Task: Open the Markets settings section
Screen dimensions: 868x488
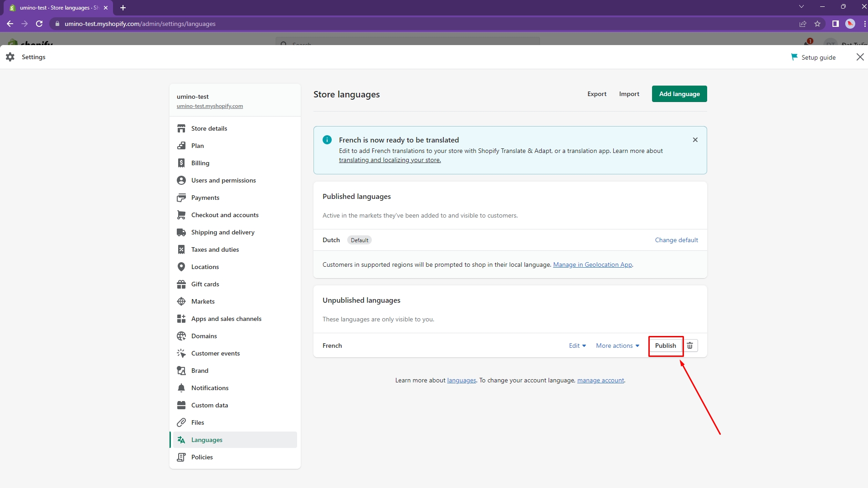Action: pyautogui.click(x=203, y=301)
